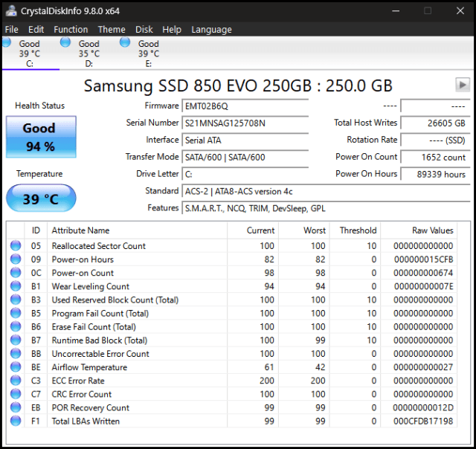The width and height of the screenshot is (476, 449).
Task: Open the Theme menu
Action: pos(112,30)
